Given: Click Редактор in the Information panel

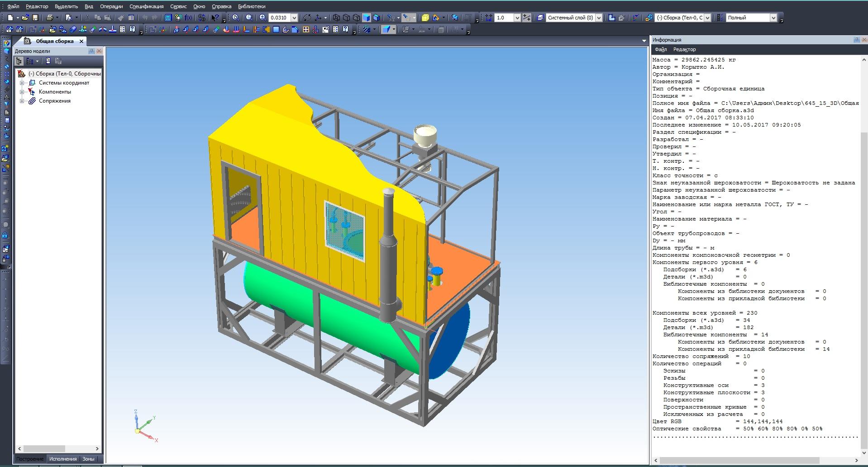Looking at the screenshot, I should (684, 49).
